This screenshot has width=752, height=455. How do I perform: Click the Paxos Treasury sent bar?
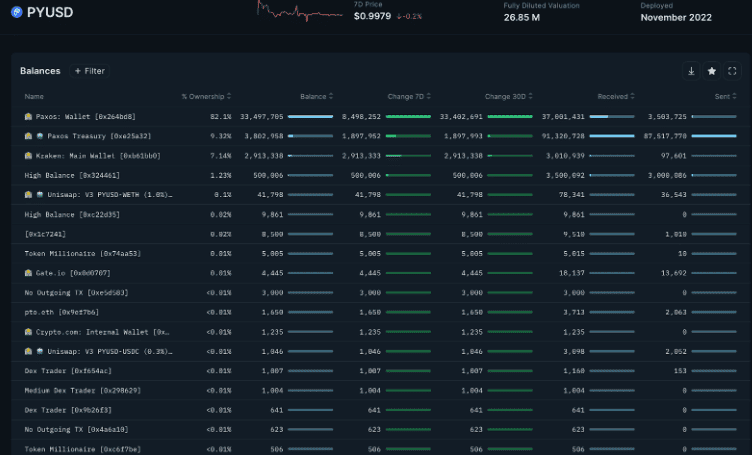tap(714, 136)
